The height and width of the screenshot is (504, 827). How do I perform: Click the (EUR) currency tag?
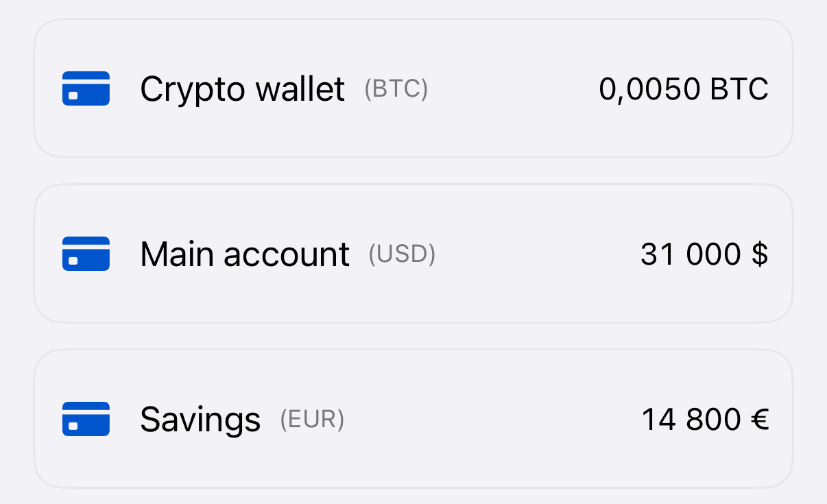point(312,419)
